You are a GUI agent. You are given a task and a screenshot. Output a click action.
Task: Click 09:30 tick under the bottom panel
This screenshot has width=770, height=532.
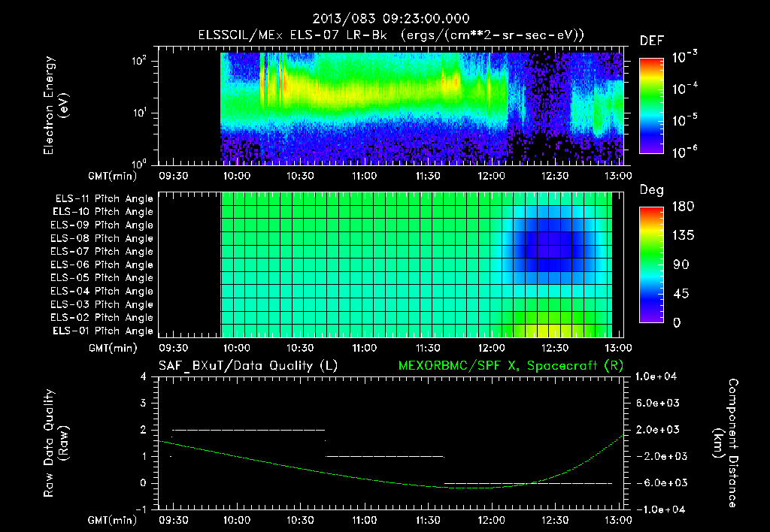tap(173, 520)
